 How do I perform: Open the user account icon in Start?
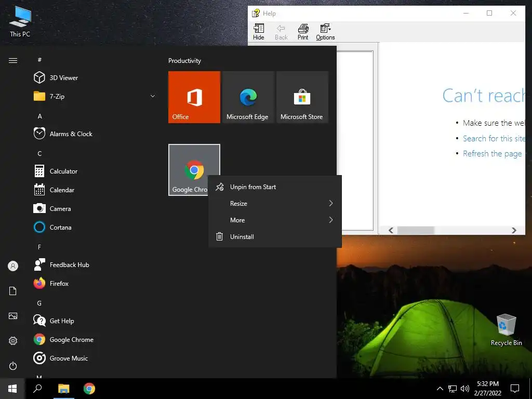click(13, 266)
